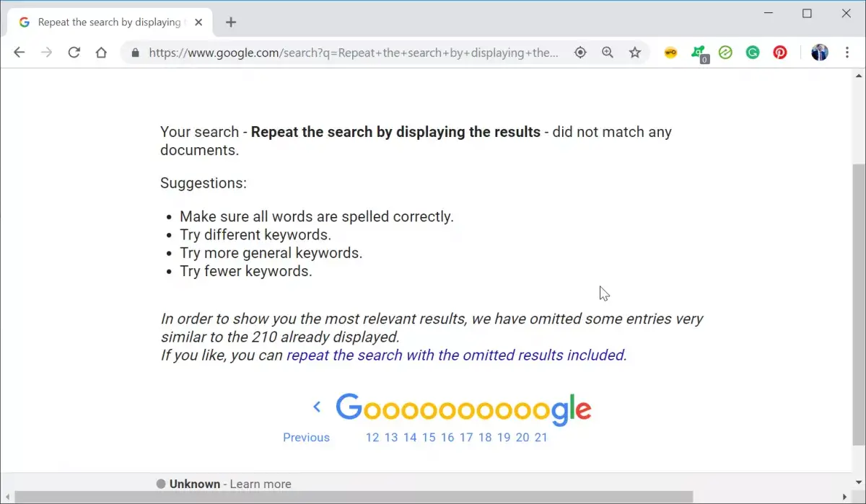
Task: Click the Make sure all words are spelled correctly text
Action: pos(317,216)
